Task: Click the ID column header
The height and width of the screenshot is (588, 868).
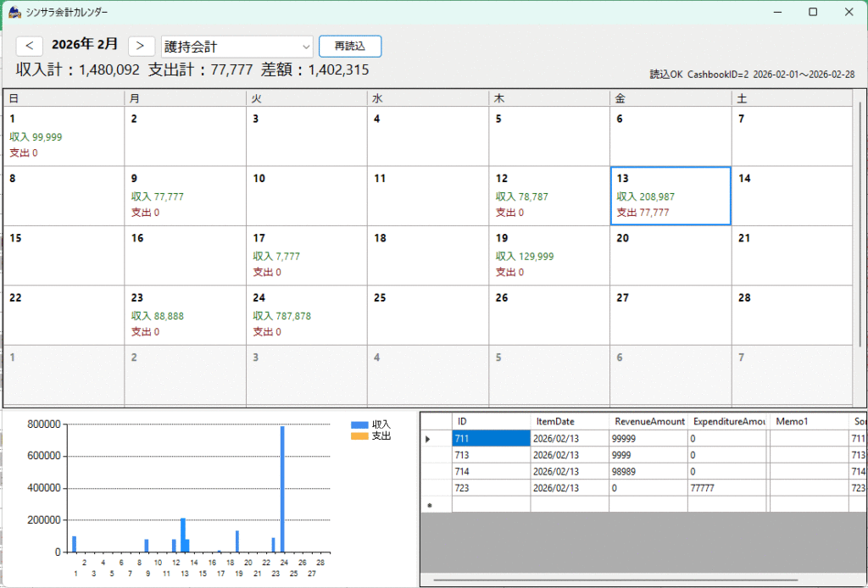Action: pyautogui.click(x=490, y=421)
